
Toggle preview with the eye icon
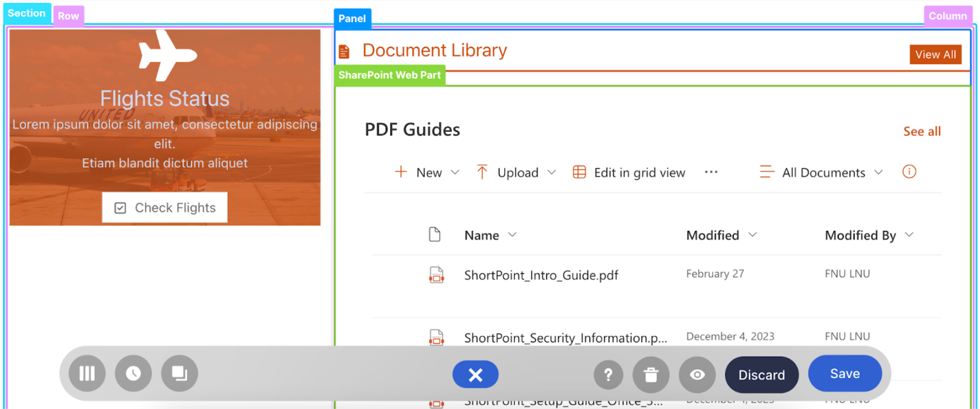click(697, 375)
